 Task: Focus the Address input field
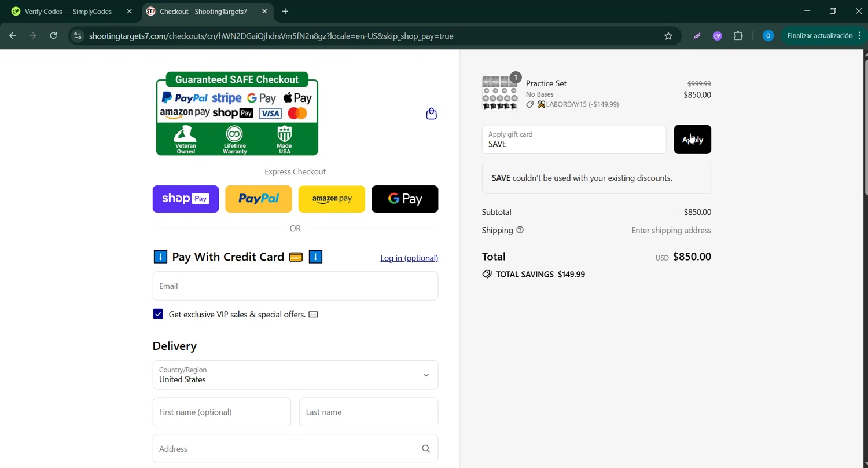(295, 449)
